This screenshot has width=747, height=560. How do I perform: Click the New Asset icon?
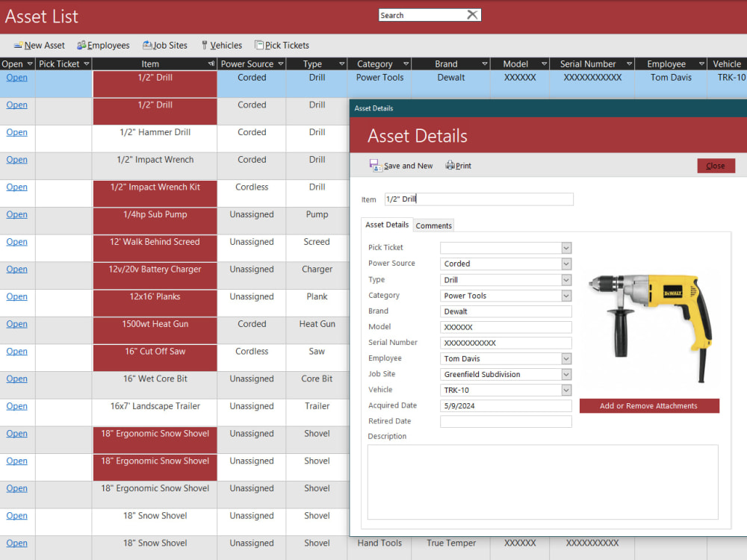[x=18, y=46]
